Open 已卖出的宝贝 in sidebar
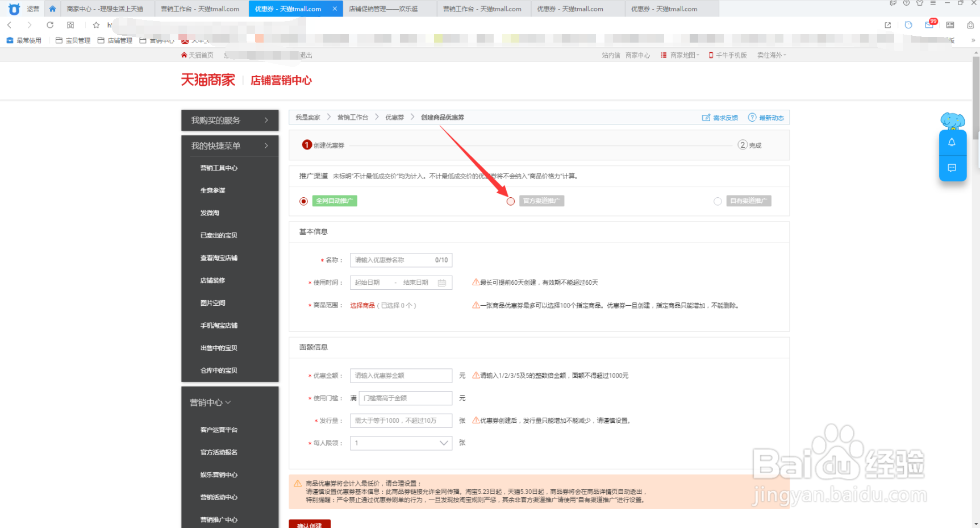Image resolution: width=980 pixels, height=528 pixels. coord(219,235)
